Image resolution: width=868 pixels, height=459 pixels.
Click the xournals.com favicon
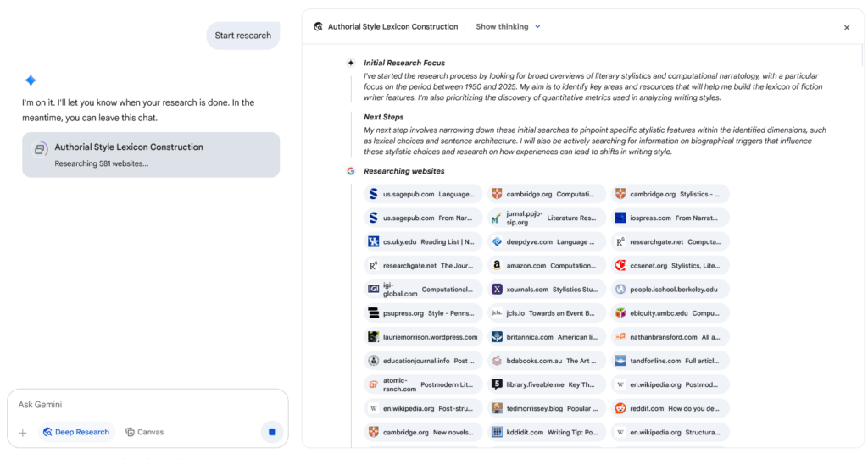click(x=497, y=290)
